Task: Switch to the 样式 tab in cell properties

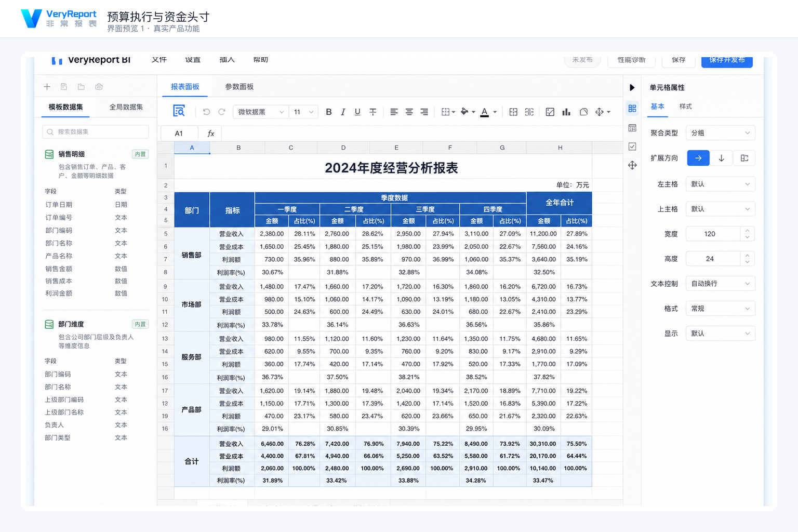Action: [686, 107]
